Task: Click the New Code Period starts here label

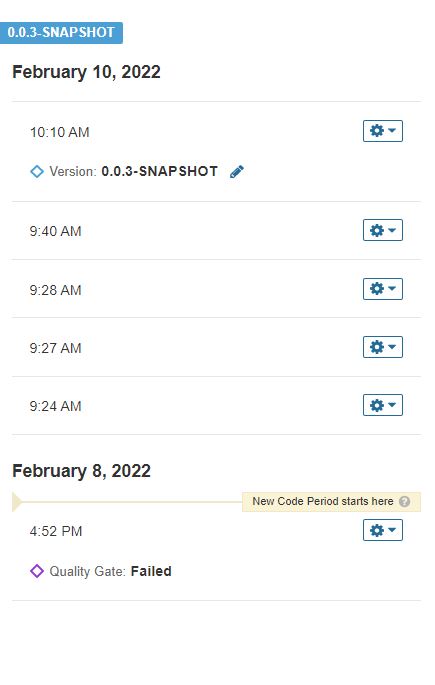Action: (x=323, y=502)
